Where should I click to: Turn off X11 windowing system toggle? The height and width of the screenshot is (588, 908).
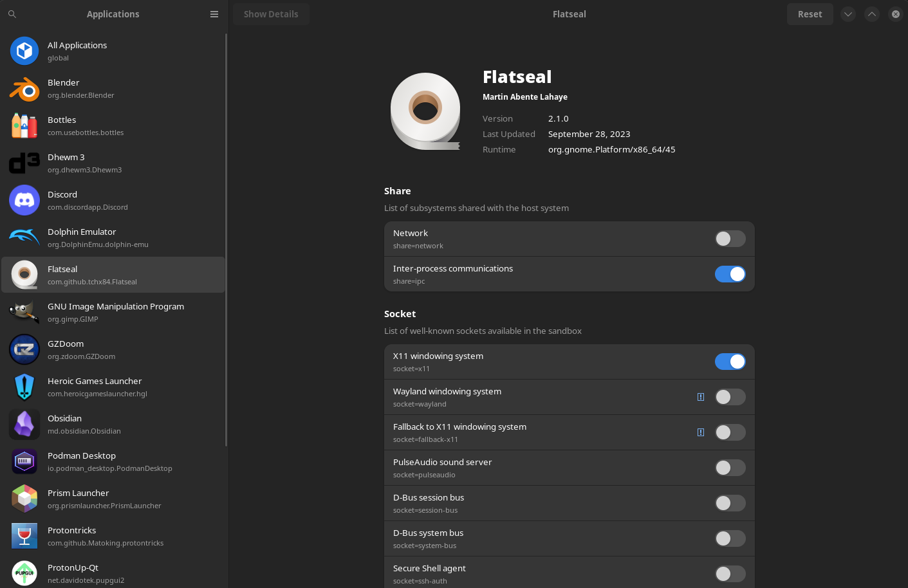pos(730,362)
